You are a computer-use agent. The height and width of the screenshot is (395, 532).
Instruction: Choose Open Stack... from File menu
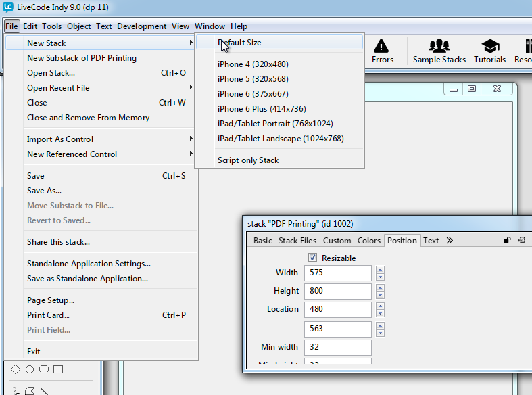[101, 73]
